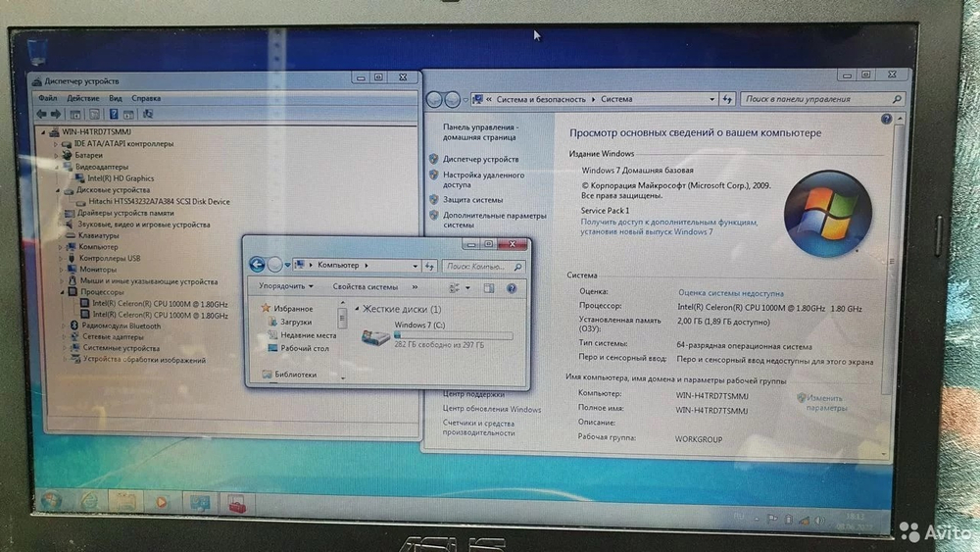
Task: Open Настройка удаленного доступа link
Action: coord(483,180)
